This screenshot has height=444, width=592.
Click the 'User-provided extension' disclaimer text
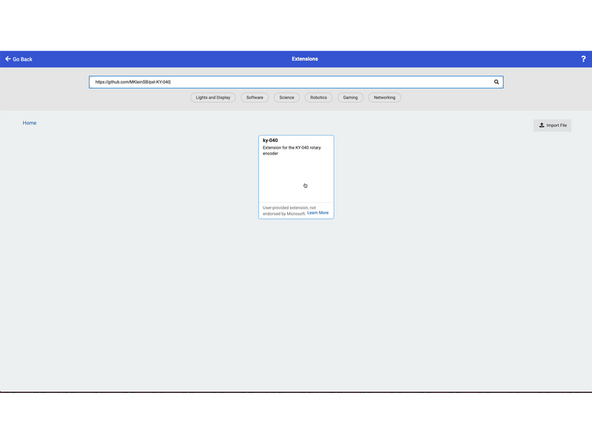pos(289,211)
